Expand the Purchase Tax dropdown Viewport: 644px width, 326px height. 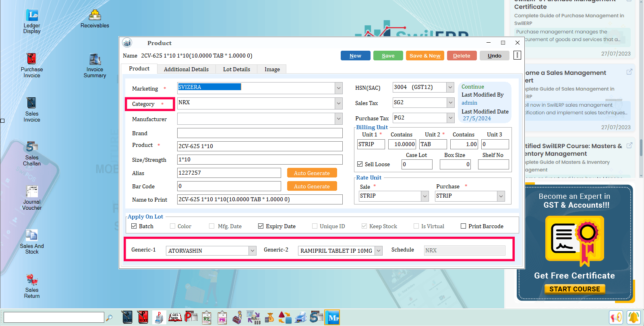click(x=451, y=118)
